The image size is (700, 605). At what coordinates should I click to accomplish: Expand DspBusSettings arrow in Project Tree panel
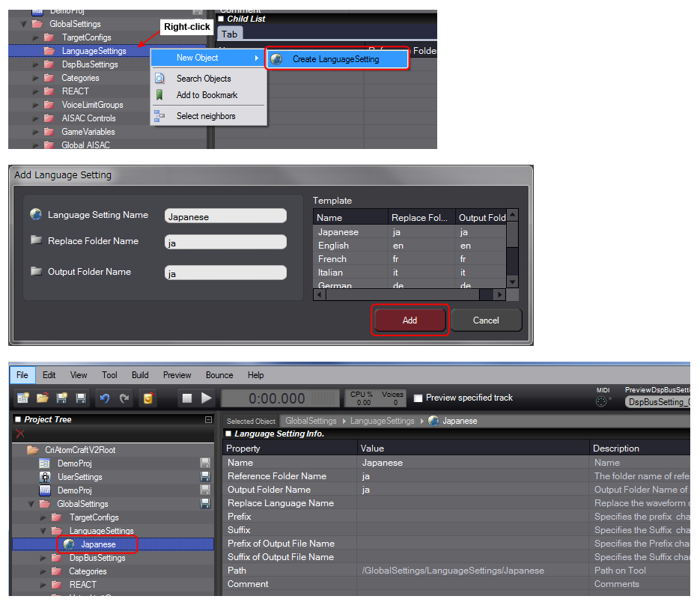(43, 558)
